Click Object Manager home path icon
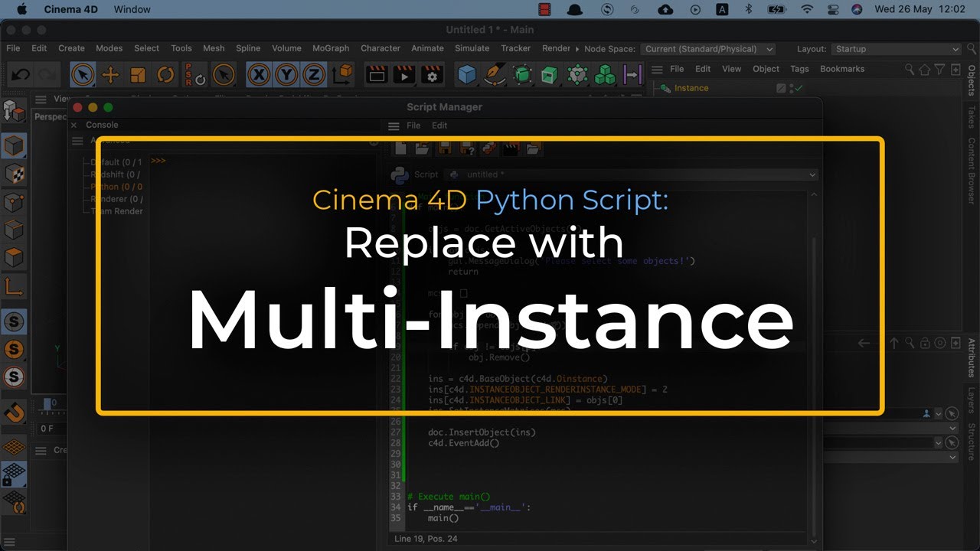Screen dimensions: 980x551 click(925, 69)
